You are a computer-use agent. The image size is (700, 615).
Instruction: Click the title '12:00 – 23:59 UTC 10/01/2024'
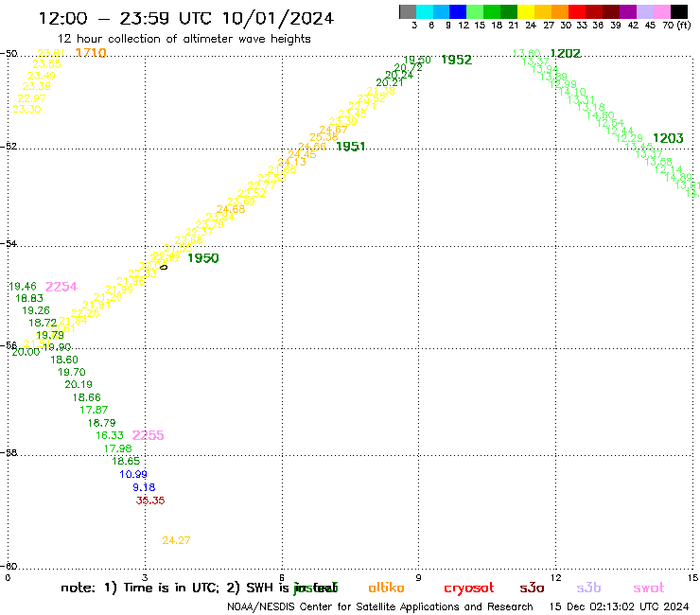point(186,18)
